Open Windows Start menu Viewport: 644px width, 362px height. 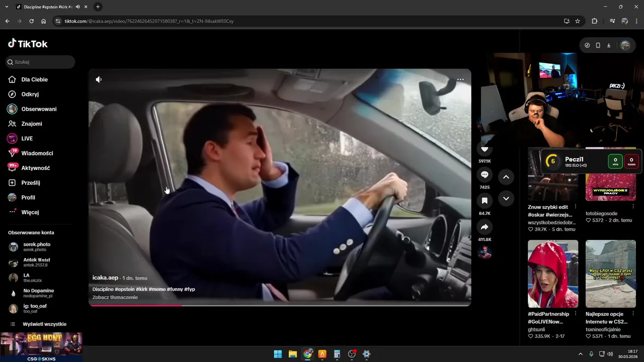(278, 354)
